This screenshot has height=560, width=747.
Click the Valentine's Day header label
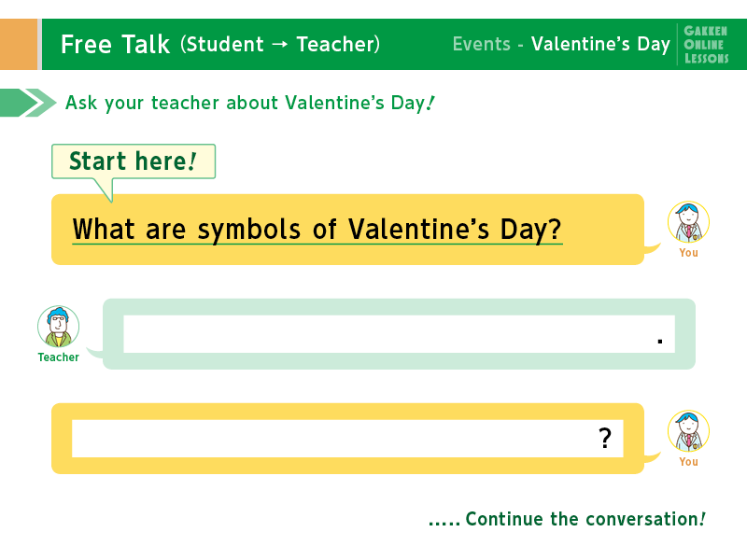[600, 44]
